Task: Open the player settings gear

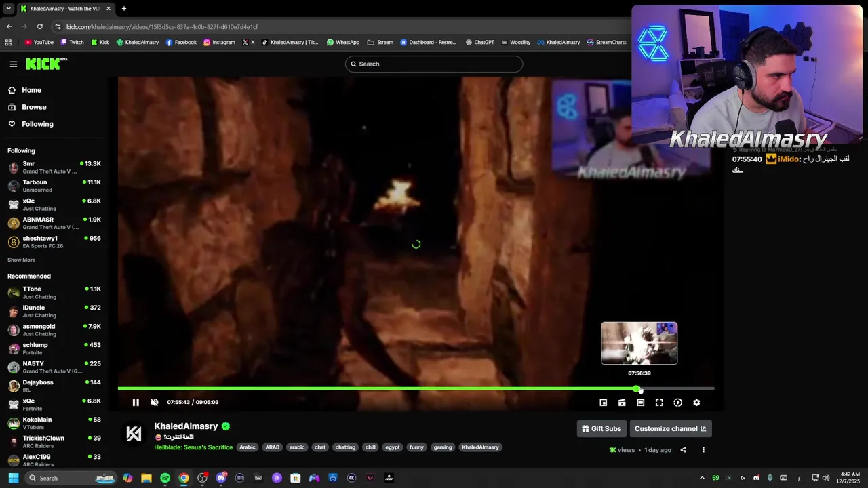Action: point(696,403)
